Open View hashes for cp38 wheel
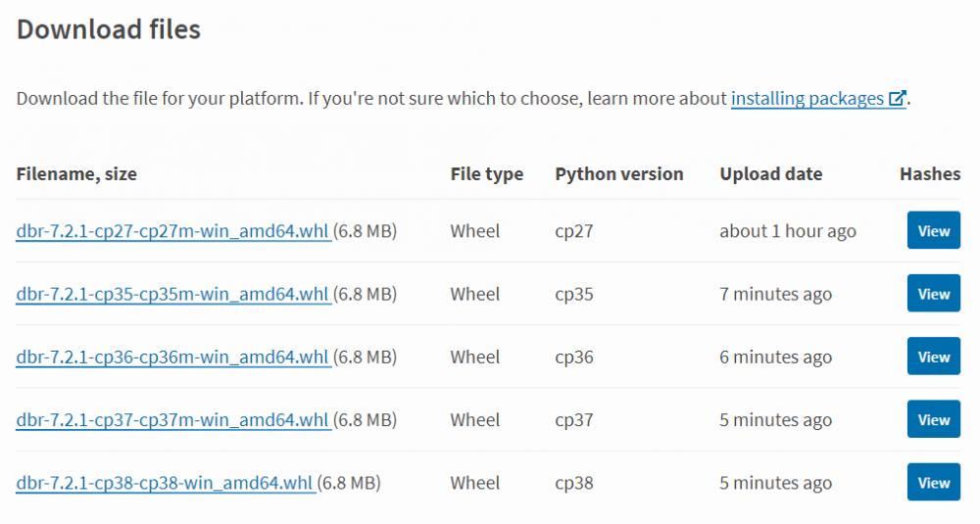This screenshot has height=524, width=980. click(x=933, y=483)
